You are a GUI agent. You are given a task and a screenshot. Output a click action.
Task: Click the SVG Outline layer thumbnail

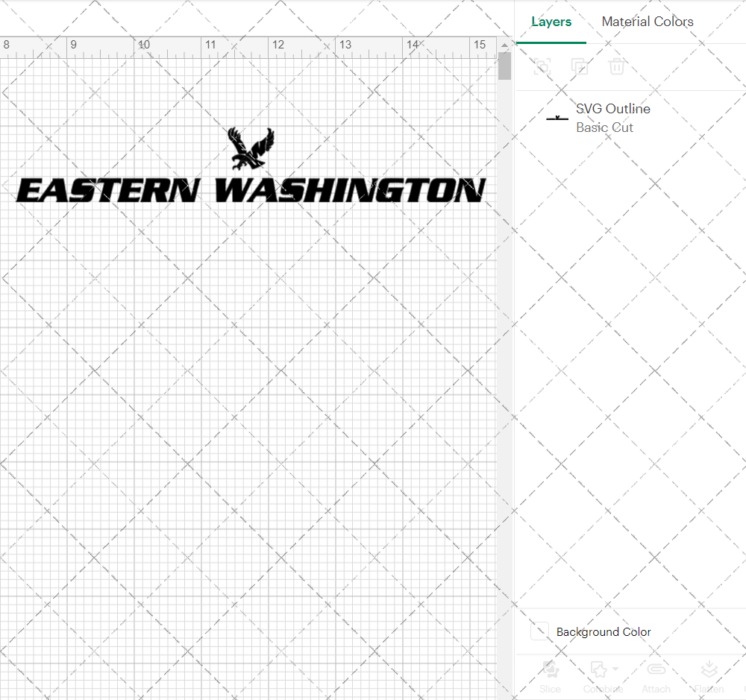(557, 118)
